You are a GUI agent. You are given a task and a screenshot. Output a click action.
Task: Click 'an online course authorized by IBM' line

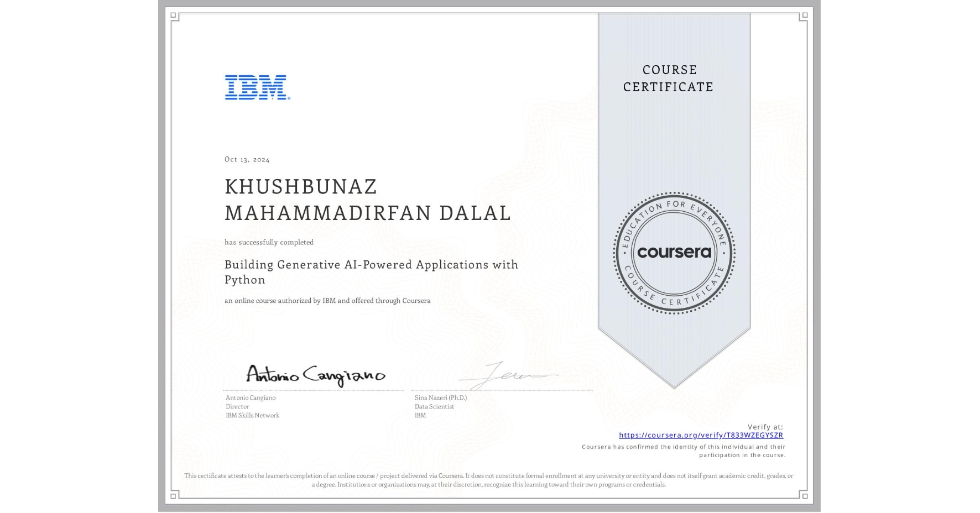coord(327,301)
